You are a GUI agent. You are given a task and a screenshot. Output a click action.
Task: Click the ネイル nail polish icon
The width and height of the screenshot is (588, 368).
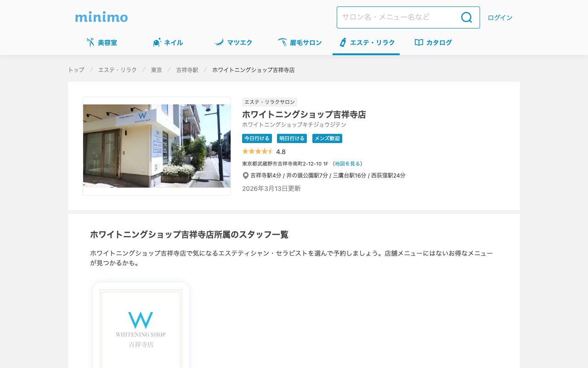coord(157,42)
